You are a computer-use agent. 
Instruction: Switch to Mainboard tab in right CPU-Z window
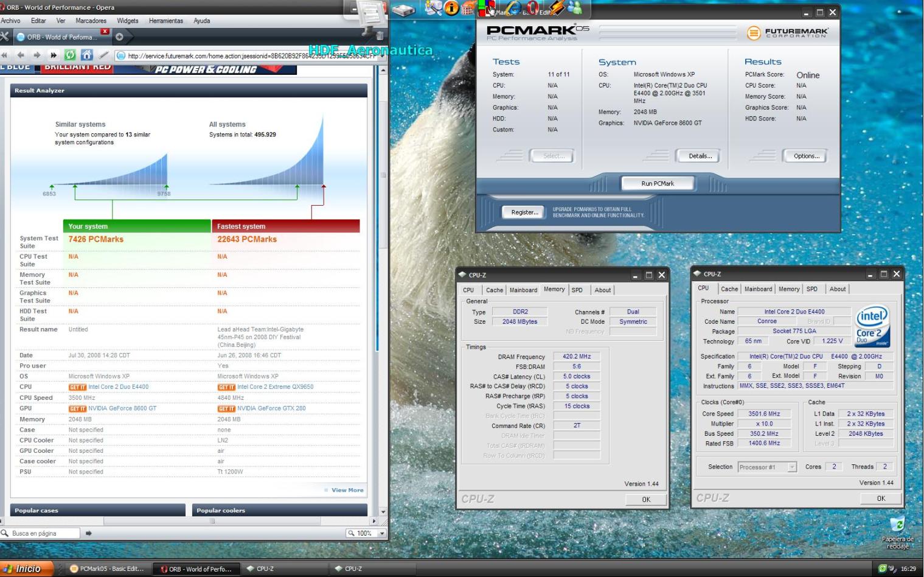[x=758, y=289]
